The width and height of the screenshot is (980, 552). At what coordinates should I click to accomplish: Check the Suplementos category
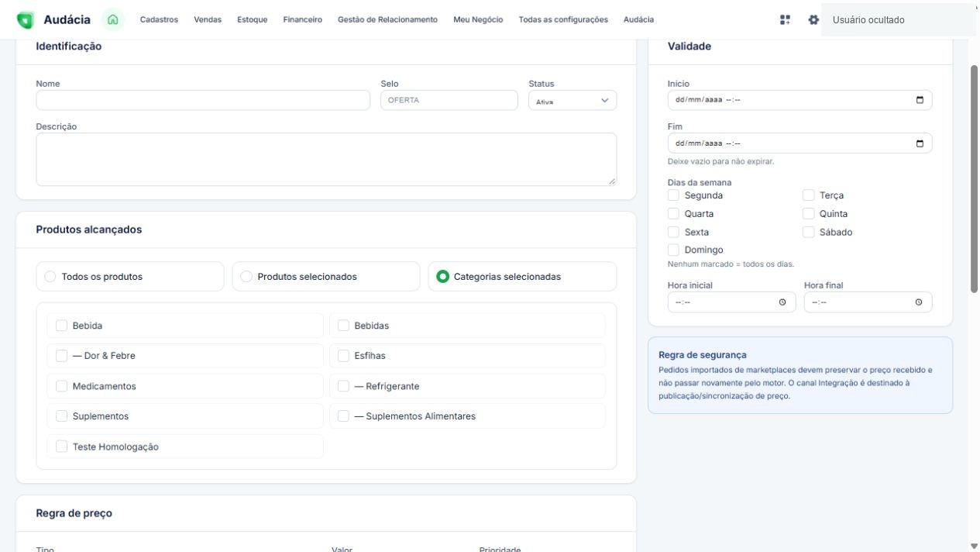[62, 416]
